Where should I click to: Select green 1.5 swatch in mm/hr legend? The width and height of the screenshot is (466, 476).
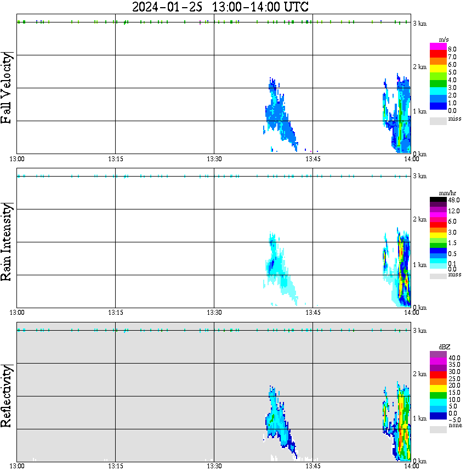click(x=438, y=246)
